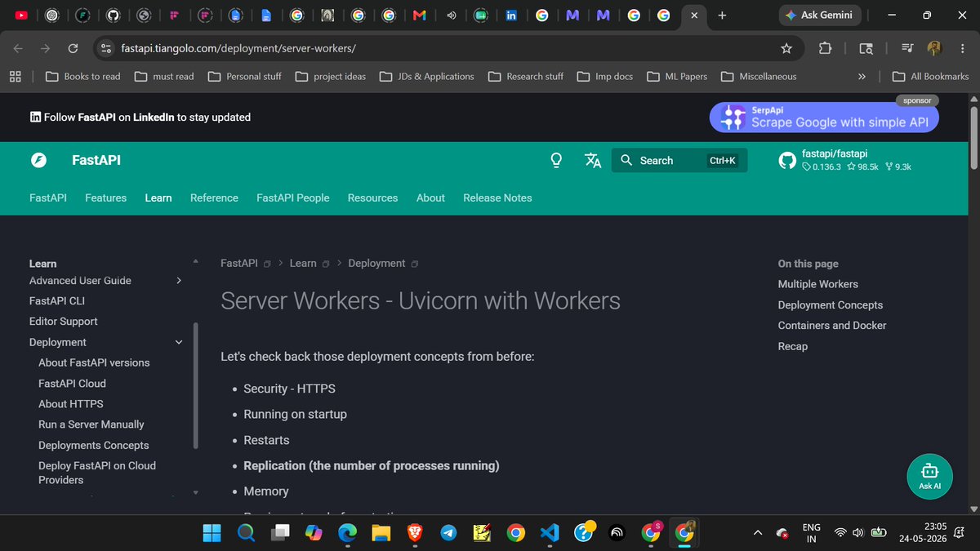The width and height of the screenshot is (980, 551).
Task: Click the Deployment breadcrumb link
Action: 376,263
